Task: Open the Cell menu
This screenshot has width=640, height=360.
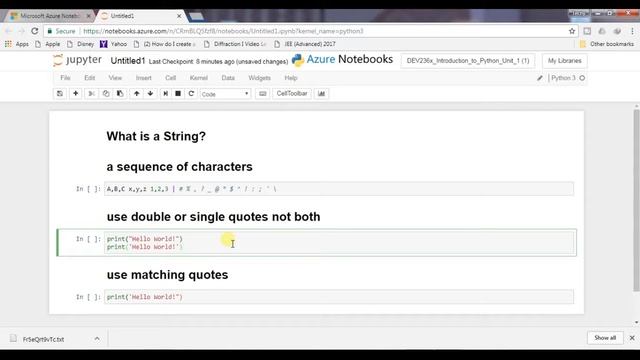Action: click(171, 78)
